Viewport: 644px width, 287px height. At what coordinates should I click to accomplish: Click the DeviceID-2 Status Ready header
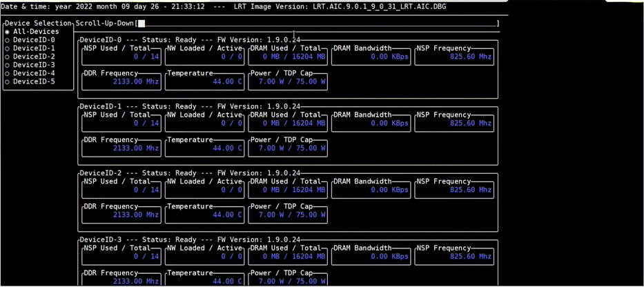pyautogui.click(x=190, y=173)
